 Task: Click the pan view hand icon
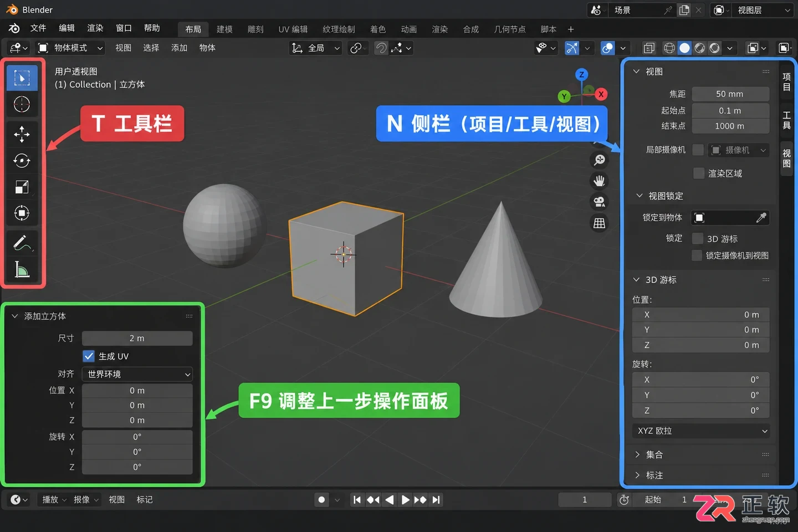[x=600, y=181]
